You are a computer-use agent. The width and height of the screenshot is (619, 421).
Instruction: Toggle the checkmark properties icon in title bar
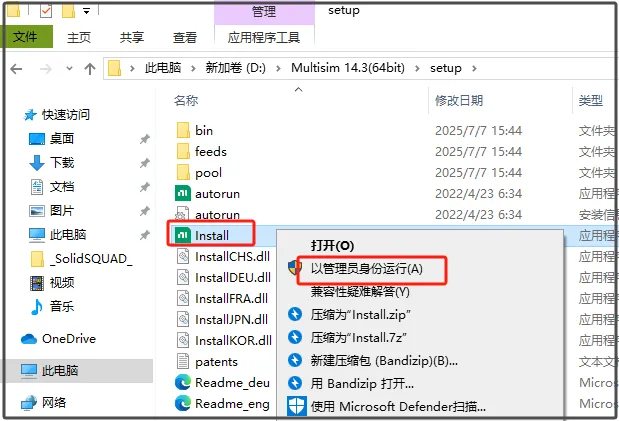point(46,11)
